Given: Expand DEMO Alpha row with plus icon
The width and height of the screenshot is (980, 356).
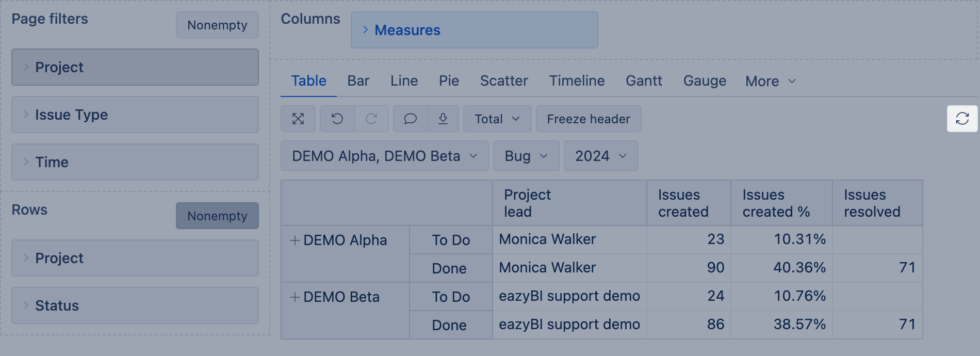Looking at the screenshot, I should (x=295, y=240).
